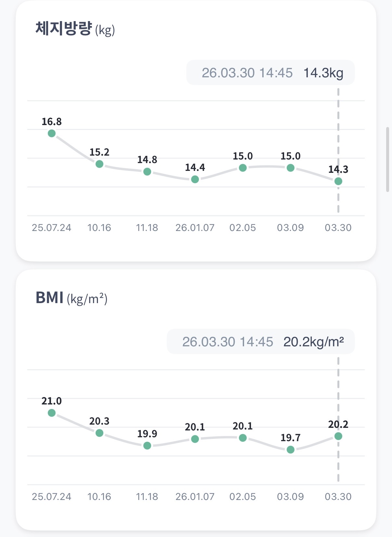Image resolution: width=392 pixels, height=537 pixels.
Task: Click the 체지방량 (kg) chart title
Action: [75, 29]
